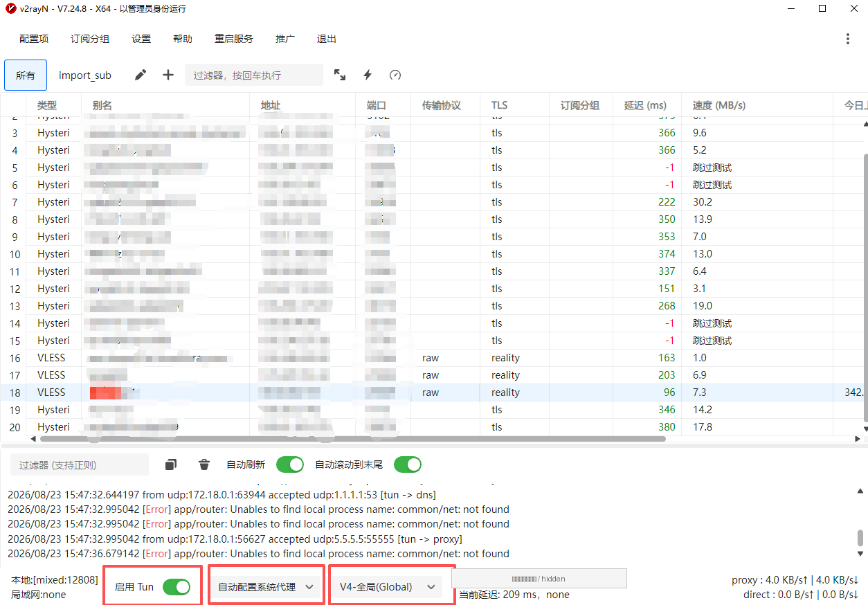This screenshot has height=605, width=868.
Task: Click speed value 19.0 in row 13
Action: coord(703,306)
